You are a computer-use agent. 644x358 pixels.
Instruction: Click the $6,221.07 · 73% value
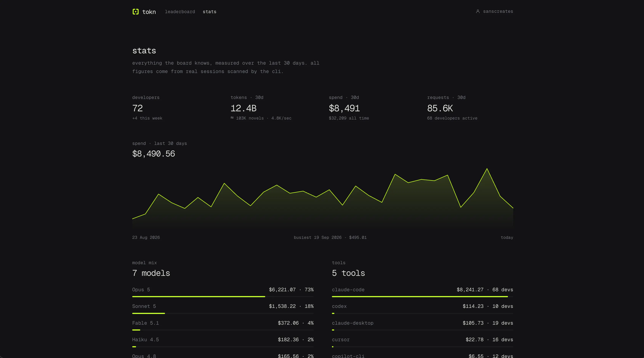pos(291,290)
